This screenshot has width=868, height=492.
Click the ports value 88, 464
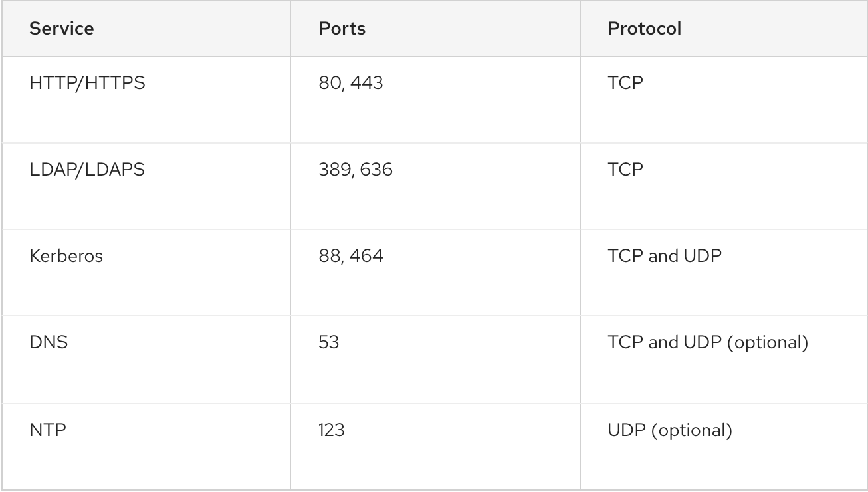click(351, 257)
